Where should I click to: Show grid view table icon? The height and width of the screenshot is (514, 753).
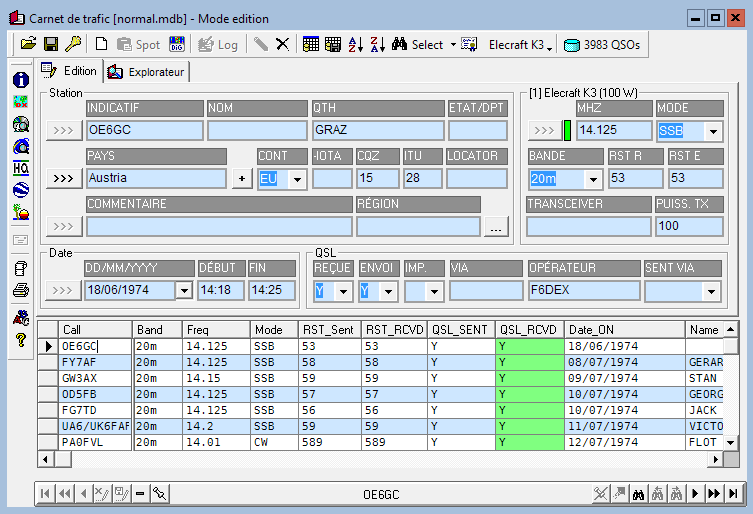(311, 44)
